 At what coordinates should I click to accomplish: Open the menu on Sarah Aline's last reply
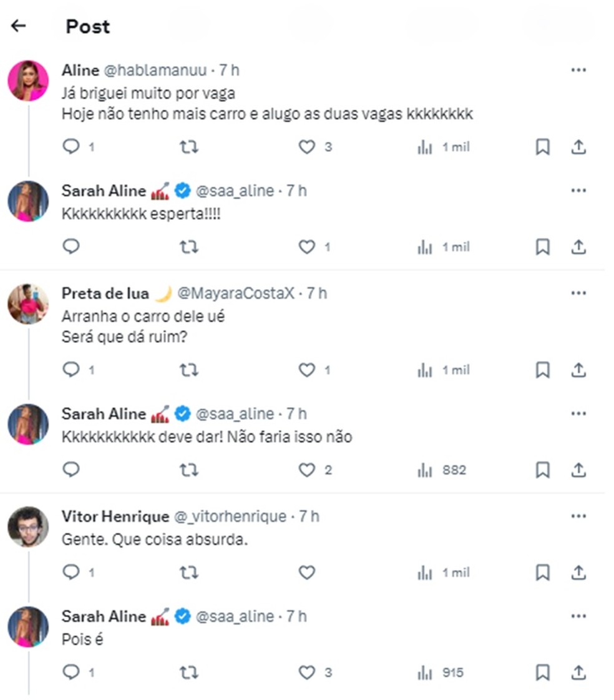578,616
